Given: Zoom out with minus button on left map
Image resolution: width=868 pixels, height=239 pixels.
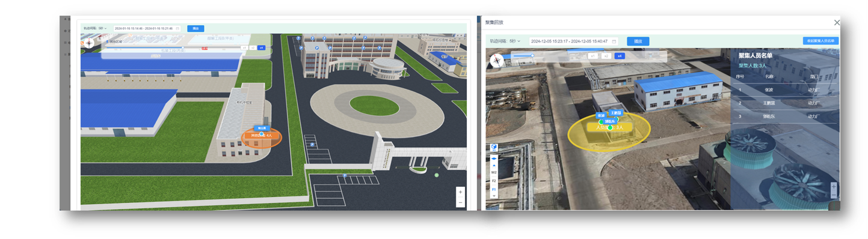Looking at the screenshot, I should tap(460, 202).
